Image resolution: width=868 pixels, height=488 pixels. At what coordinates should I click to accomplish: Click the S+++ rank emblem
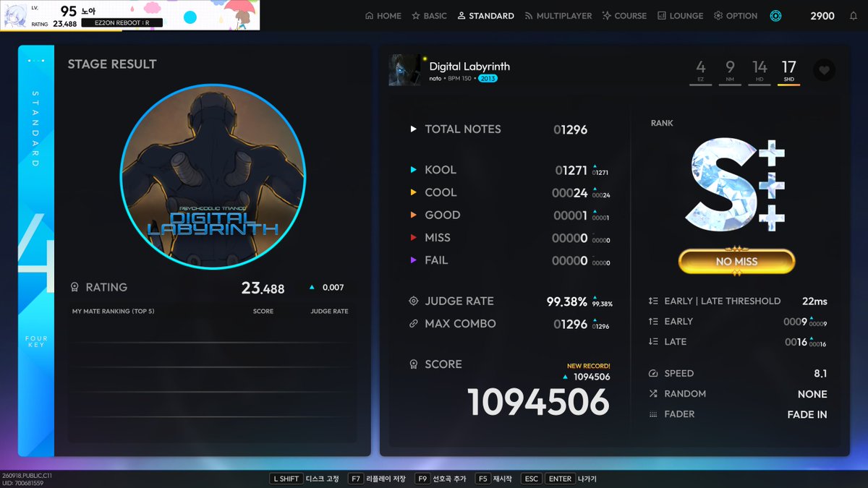(735, 185)
